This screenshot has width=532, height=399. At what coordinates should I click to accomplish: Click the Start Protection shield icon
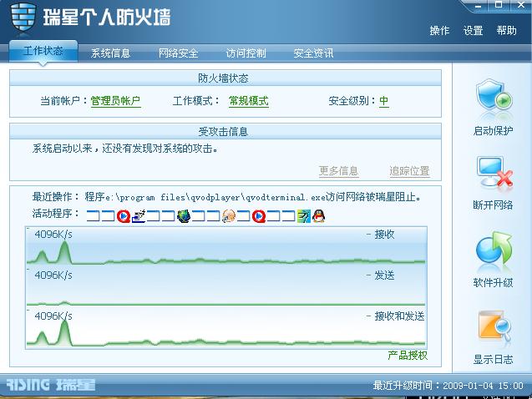494,96
